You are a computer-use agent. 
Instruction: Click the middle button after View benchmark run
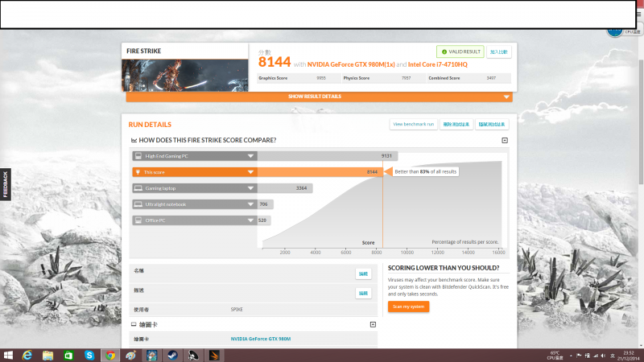tap(456, 125)
